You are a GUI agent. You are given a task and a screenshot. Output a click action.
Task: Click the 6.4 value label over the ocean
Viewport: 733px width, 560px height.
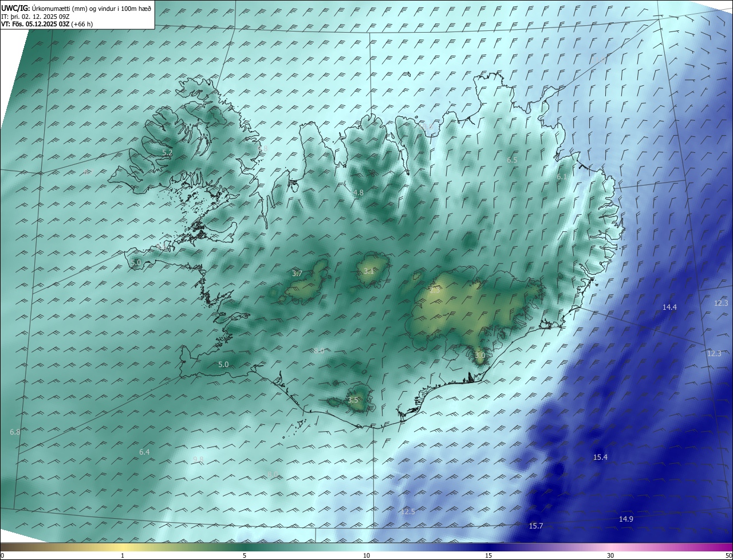tap(144, 452)
